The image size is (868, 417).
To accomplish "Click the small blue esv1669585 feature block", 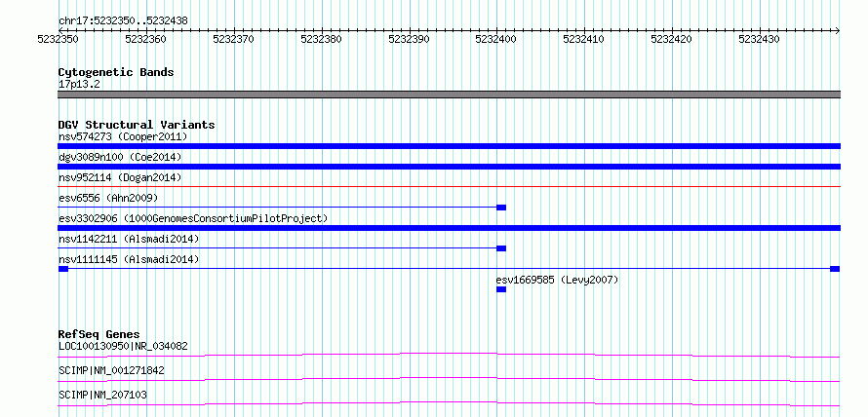I will coord(501,289).
